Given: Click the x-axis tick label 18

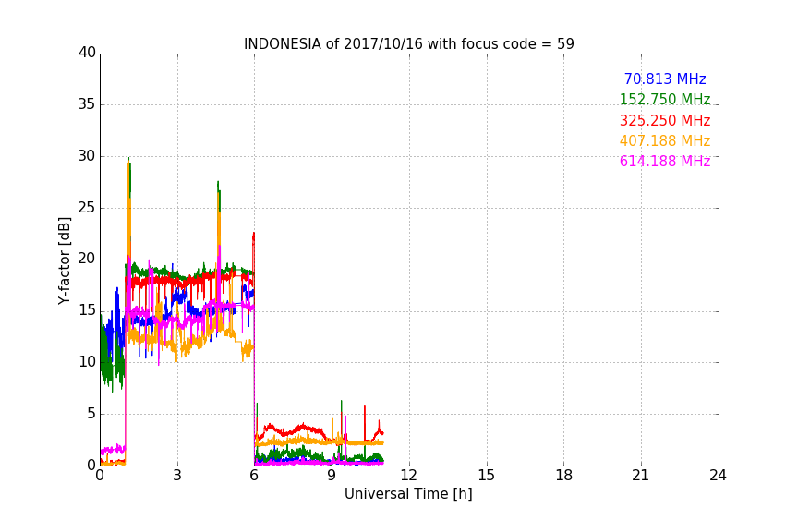Looking at the screenshot, I should (x=564, y=476).
